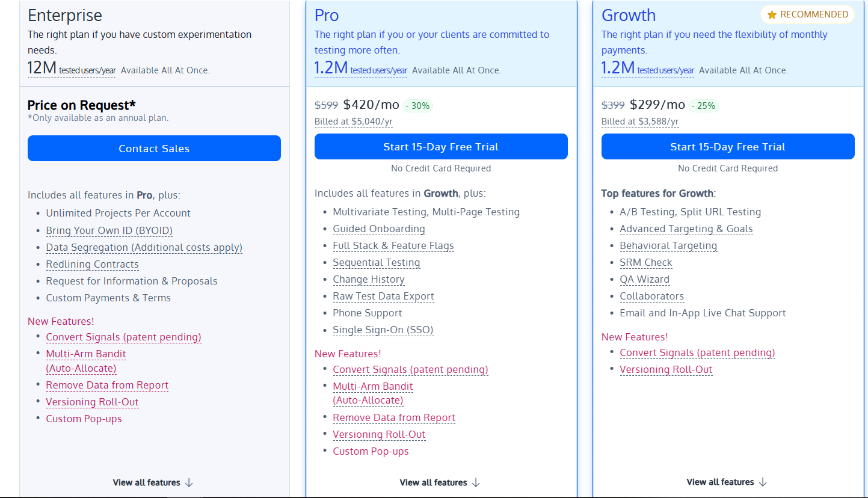Click the -30% discount badge on Pro
Viewport: 868px width, 498px height.
point(417,106)
